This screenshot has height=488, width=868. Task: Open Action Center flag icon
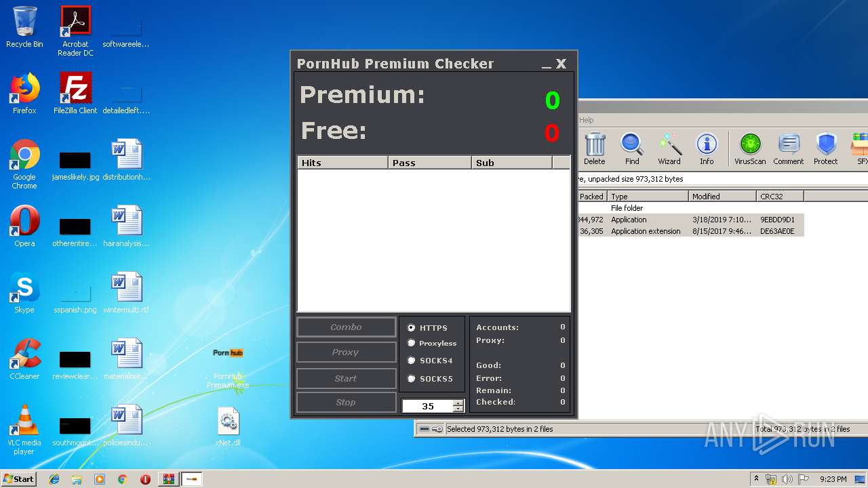pyautogui.click(x=802, y=479)
